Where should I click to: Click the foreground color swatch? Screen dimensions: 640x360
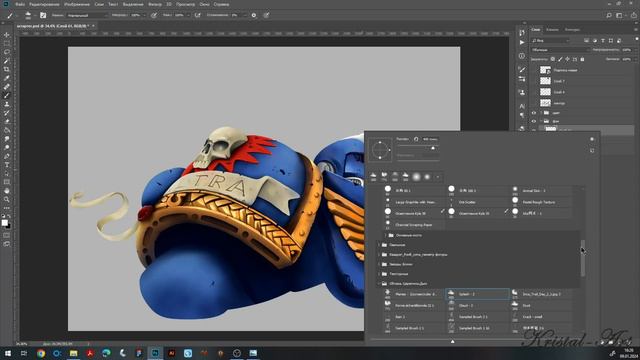(x=4, y=222)
